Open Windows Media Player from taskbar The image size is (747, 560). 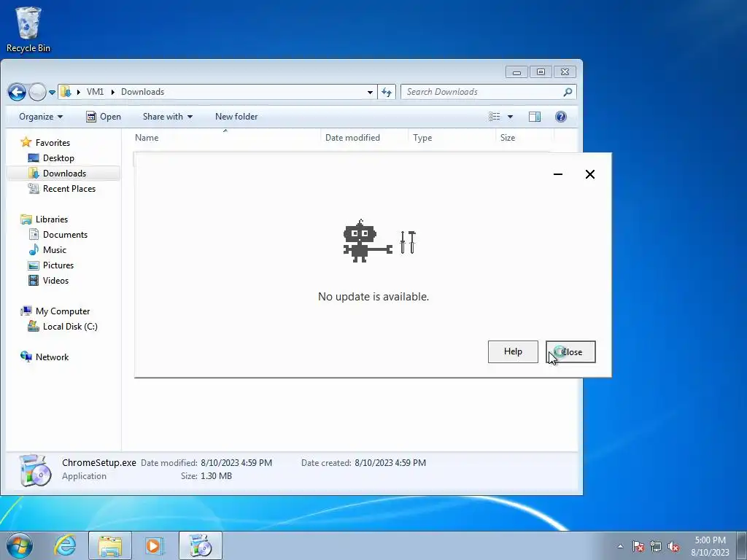click(154, 545)
